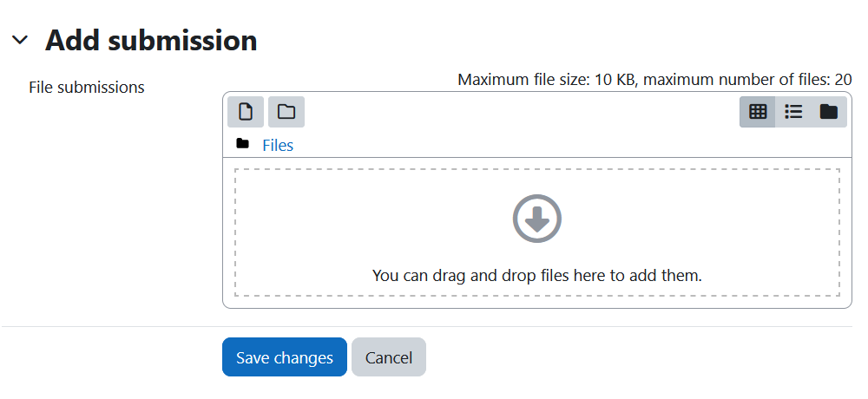The image size is (868, 399).
Task: Click inside the dashed file drop area
Action: click(x=537, y=232)
